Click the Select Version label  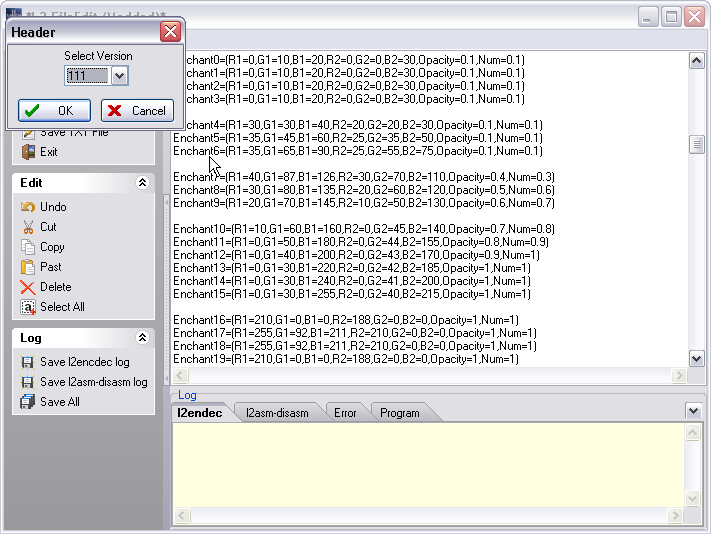pyautogui.click(x=98, y=56)
